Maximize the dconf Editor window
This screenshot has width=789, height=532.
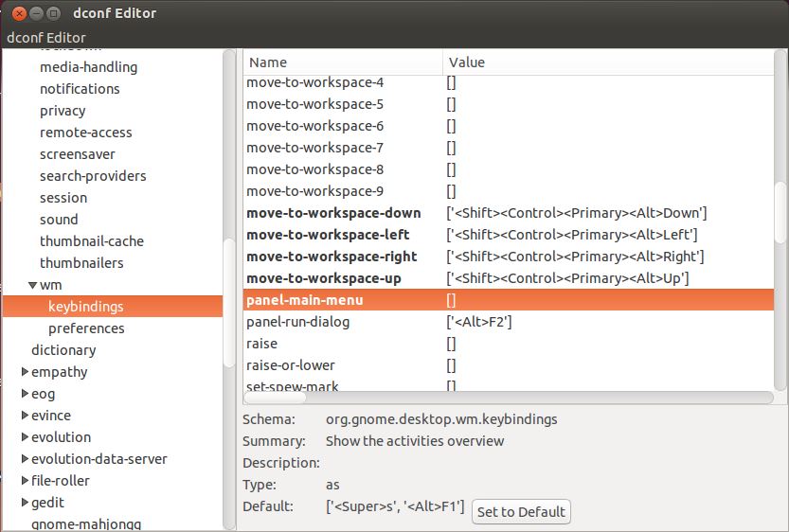53,13
